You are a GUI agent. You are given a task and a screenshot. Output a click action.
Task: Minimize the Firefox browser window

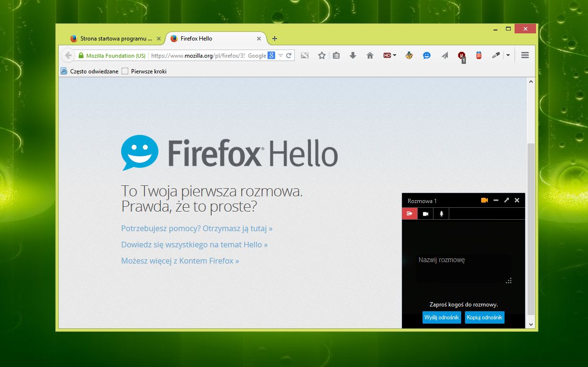(496, 29)
